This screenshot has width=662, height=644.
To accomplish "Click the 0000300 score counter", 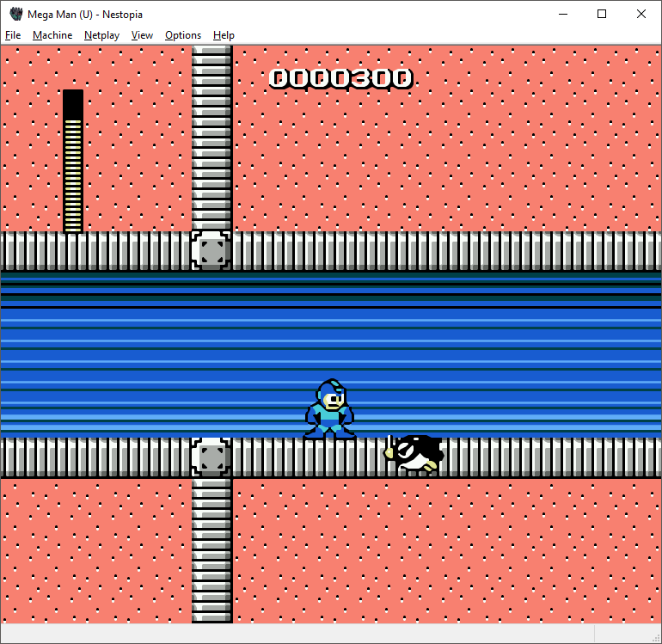I will pos(340,78).
